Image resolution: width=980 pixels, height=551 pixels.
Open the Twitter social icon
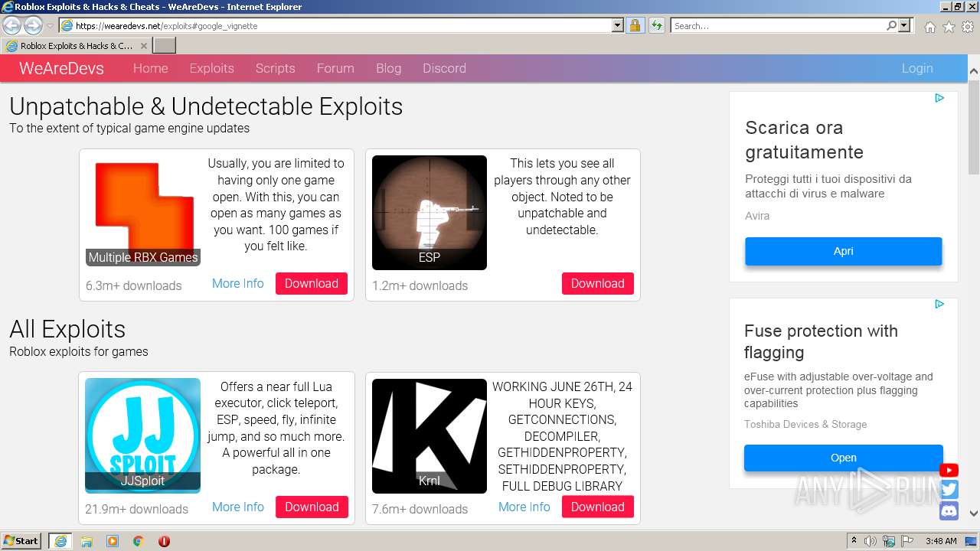(x=949, y=490)
